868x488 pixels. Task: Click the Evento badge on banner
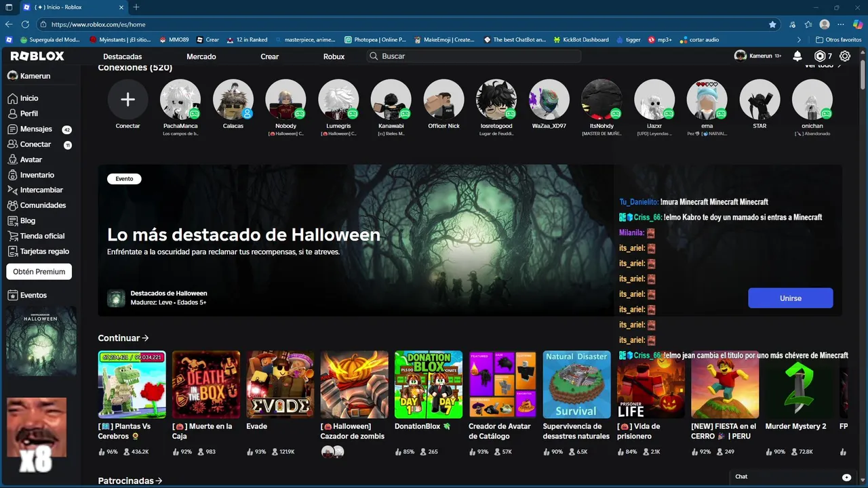coord(124,179)
